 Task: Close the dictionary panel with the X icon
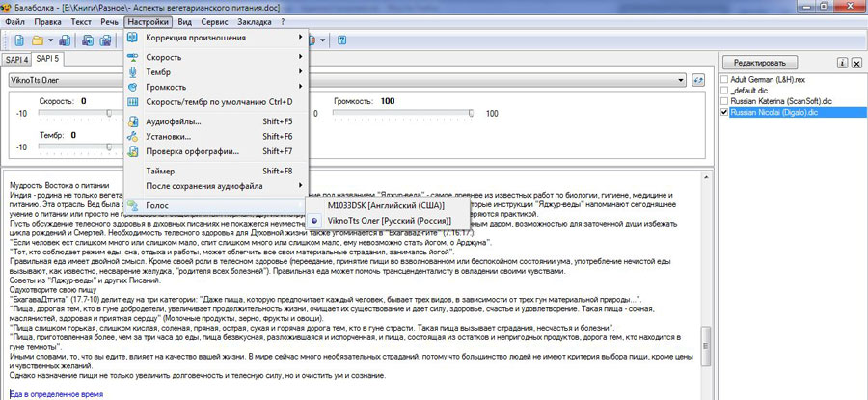pos(856,62)
